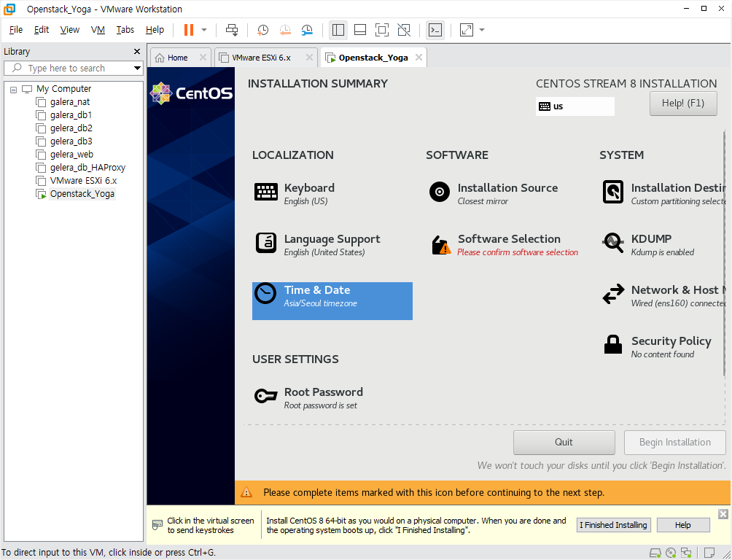
Task: Close the VMware ESXi 6.x tab
Action: (309, 57)
